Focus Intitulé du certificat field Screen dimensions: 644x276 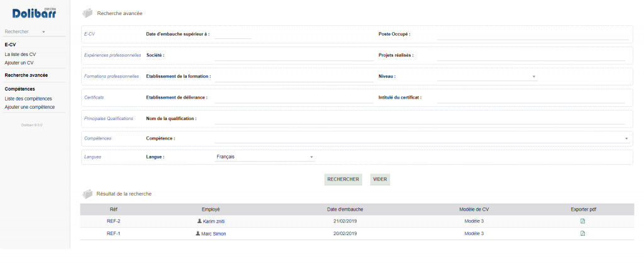pos(531,99)
